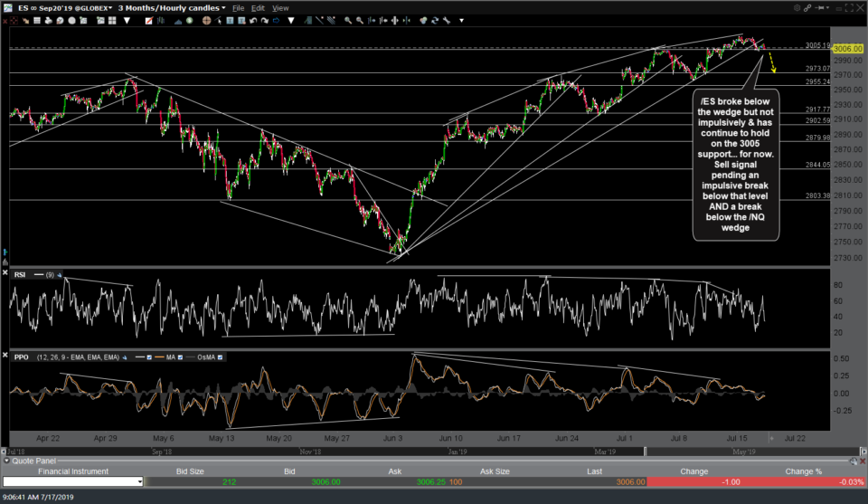Expand the white triangle dropdown before drawing tools
The width and height of the screenshot is (868, 504).
291,21
